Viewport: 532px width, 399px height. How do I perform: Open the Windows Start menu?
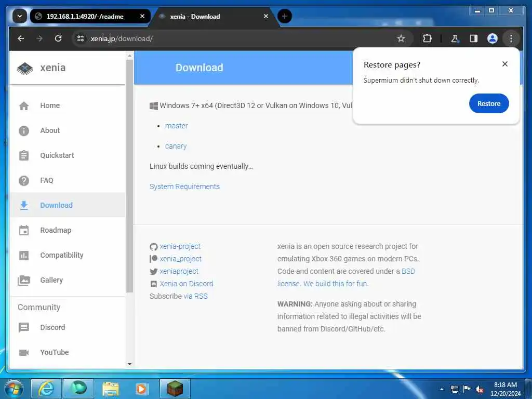tap(13, 389)
